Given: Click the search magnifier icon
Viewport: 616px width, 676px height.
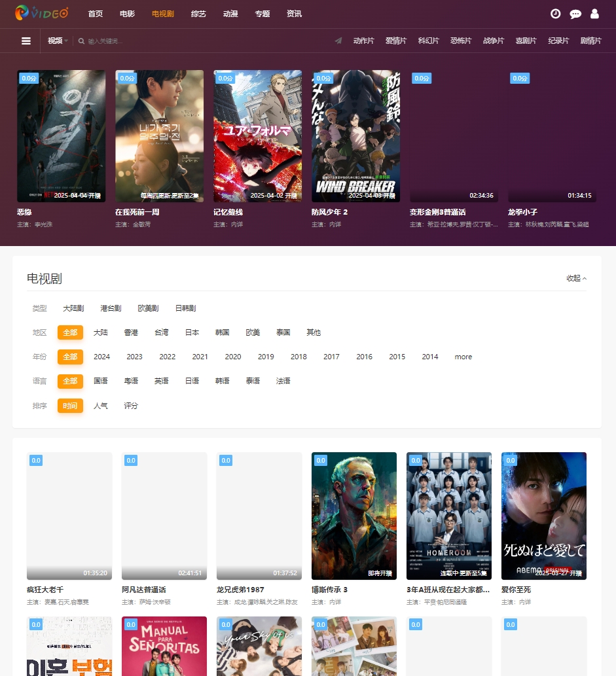Looking at the screenshot, I should 82,41.
